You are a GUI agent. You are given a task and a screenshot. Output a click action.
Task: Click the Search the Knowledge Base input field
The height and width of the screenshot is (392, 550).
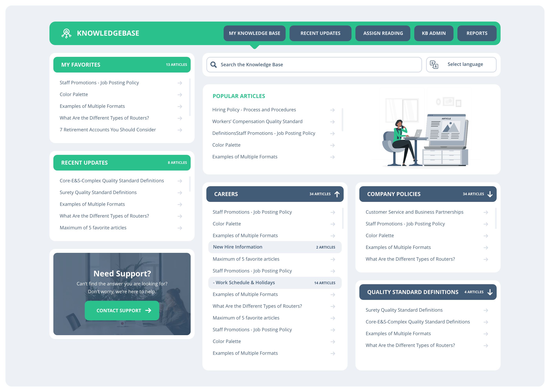pyautogui.click(x=290, y=64)
